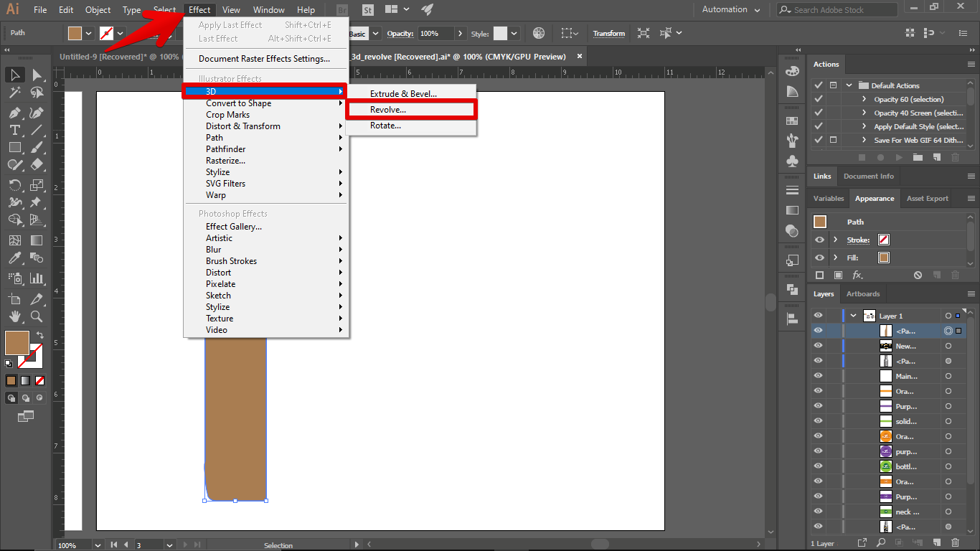Viewport: 980px width, 551px height.
Task: Hide Layer 1 using eye icon
Action: point(819,316)
